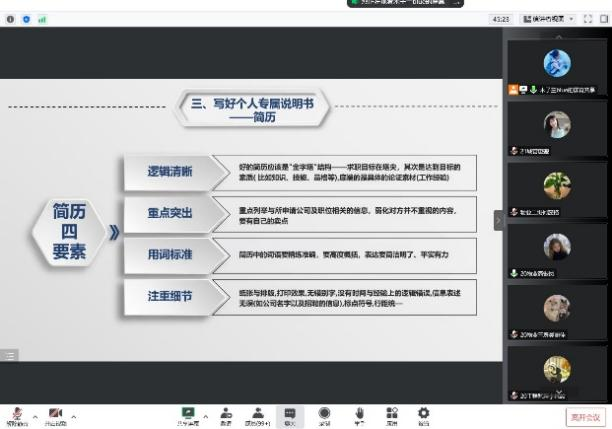612x429 pixels.
Task: Open the apps grid icon
Action: (x=391, y=412)
